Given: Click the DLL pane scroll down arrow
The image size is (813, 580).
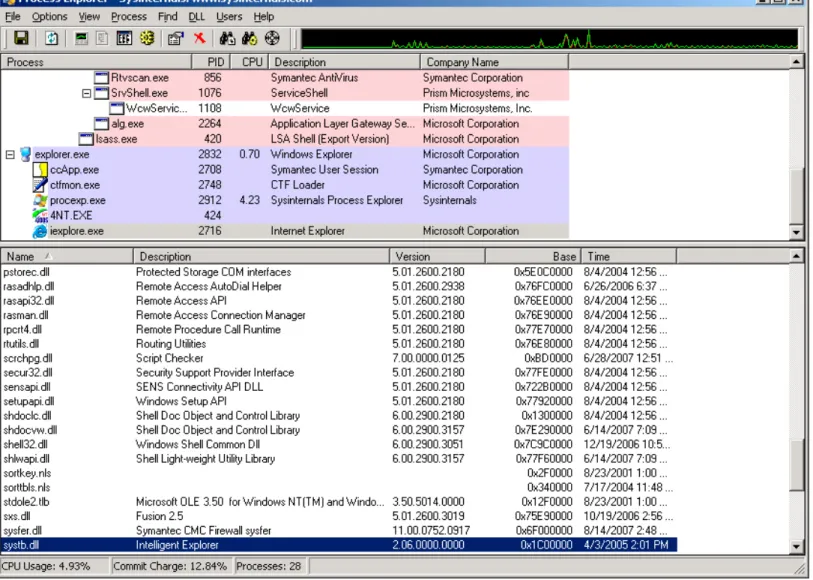Looking at the screenshot, I should pos(796,546).
